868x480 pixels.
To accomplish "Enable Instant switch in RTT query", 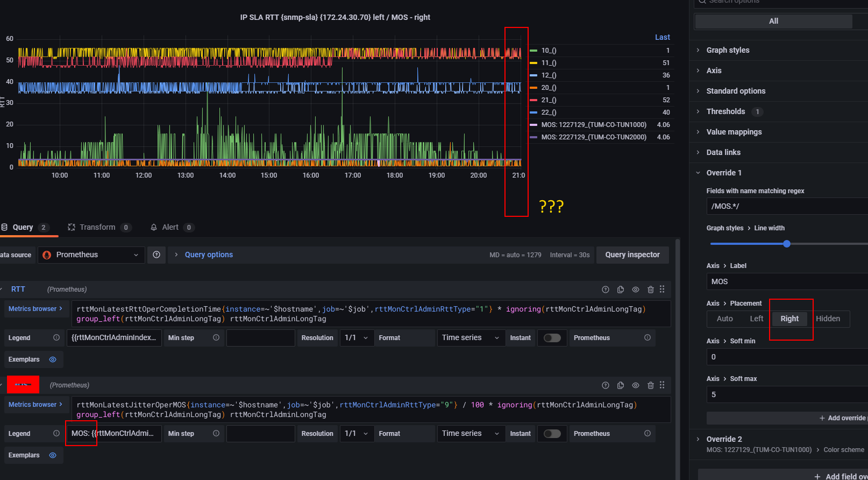I will pos(552,338).
